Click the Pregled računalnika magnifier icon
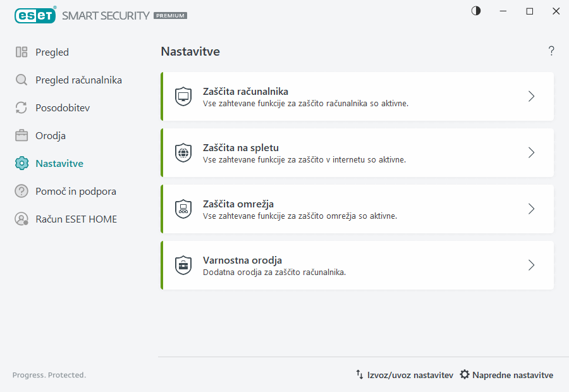569x392 pixels. click(22, 80)
